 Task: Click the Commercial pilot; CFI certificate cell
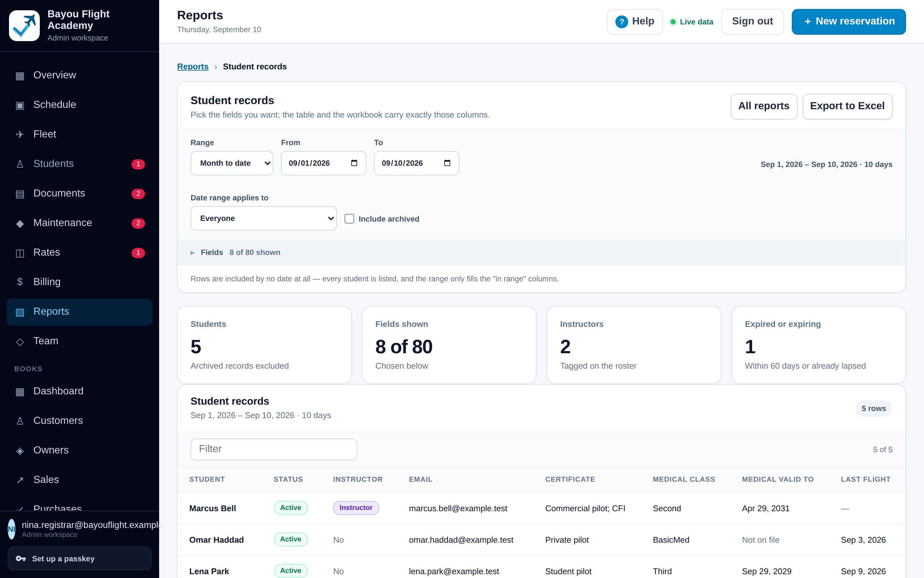[585, 508]
